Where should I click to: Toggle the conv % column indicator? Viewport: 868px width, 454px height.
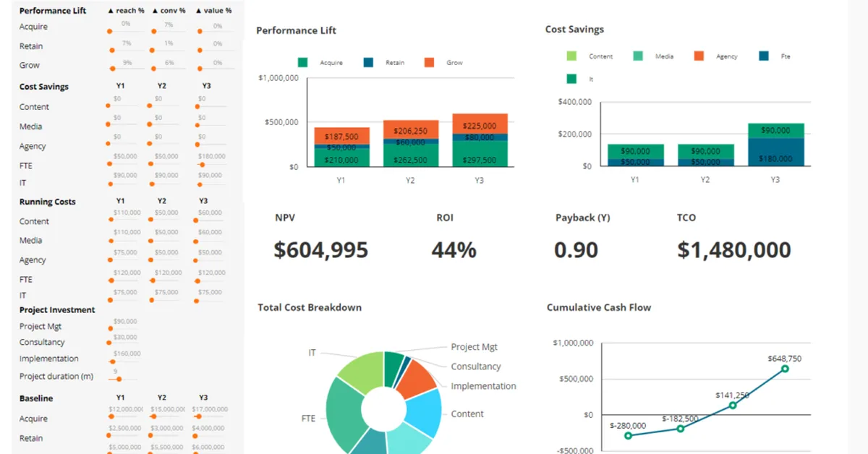(x=157, y=11)
